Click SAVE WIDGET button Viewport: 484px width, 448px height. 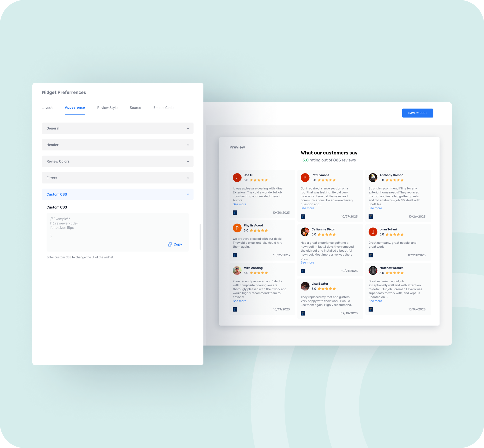point(417,113)
